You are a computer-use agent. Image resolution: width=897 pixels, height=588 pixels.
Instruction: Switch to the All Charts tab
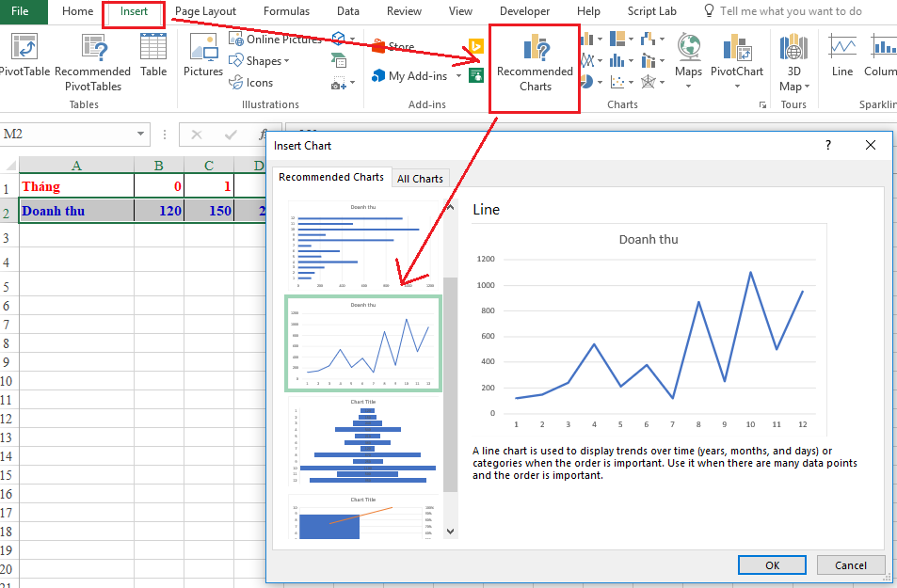[x=420, y=178]
